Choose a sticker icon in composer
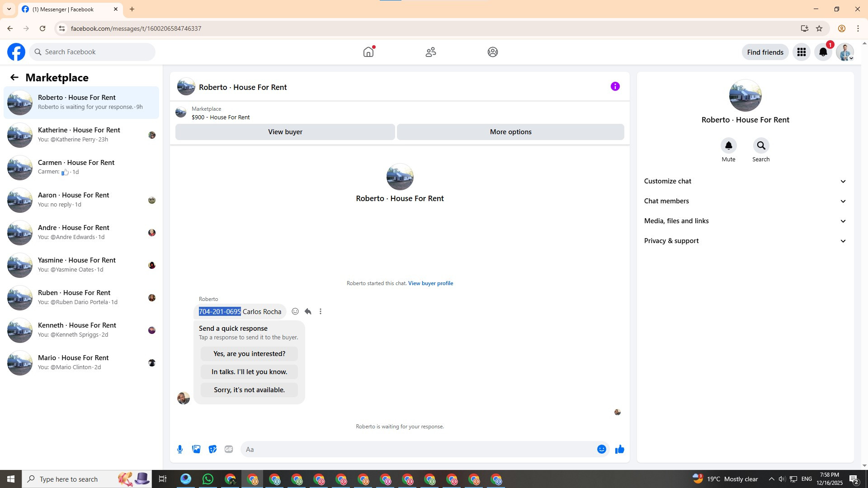 [212, 449]
